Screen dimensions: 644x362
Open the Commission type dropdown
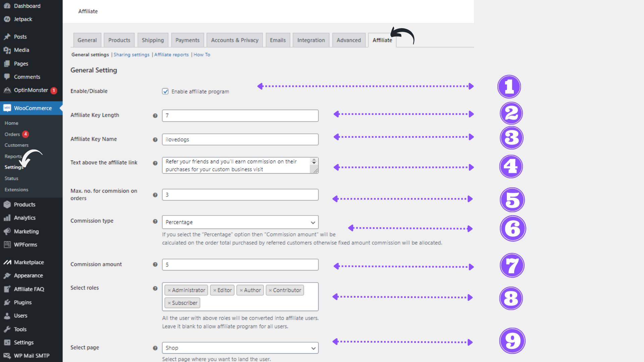pos(240,222)
